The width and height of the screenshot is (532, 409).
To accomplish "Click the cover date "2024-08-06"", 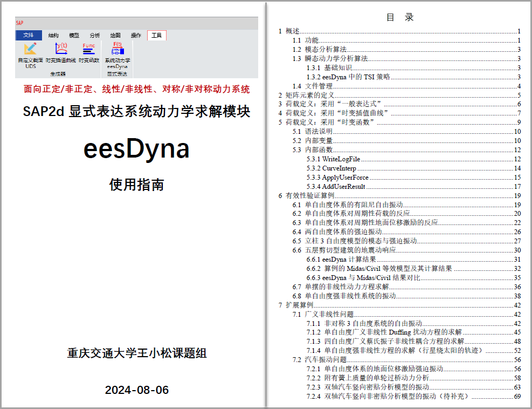I will pyautogui.click(x=137, y=390).
